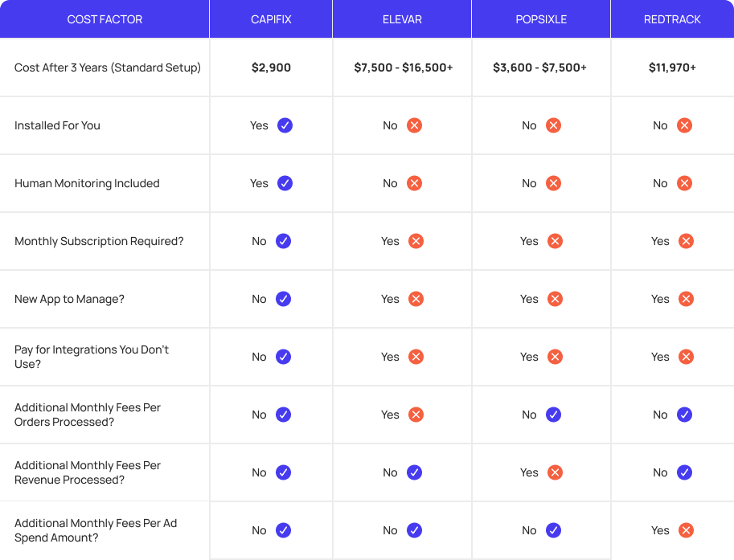Click Redtrack No text in Installed For You row
The height and width of the screenshot is (560, 734).
click(660, 125)
